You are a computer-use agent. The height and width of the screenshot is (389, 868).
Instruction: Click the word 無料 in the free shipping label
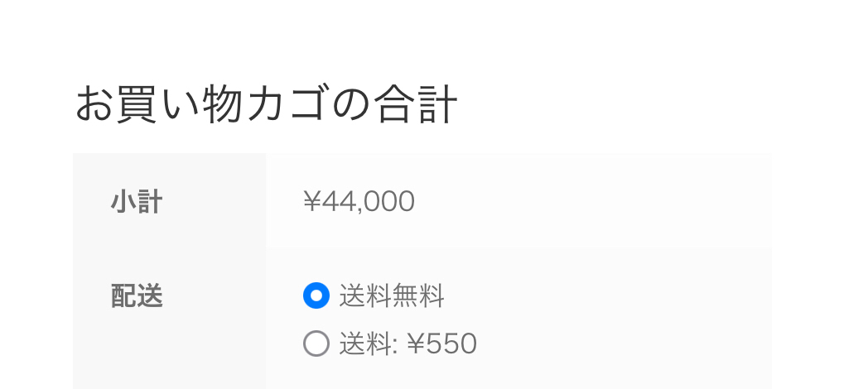pos(418,295)
